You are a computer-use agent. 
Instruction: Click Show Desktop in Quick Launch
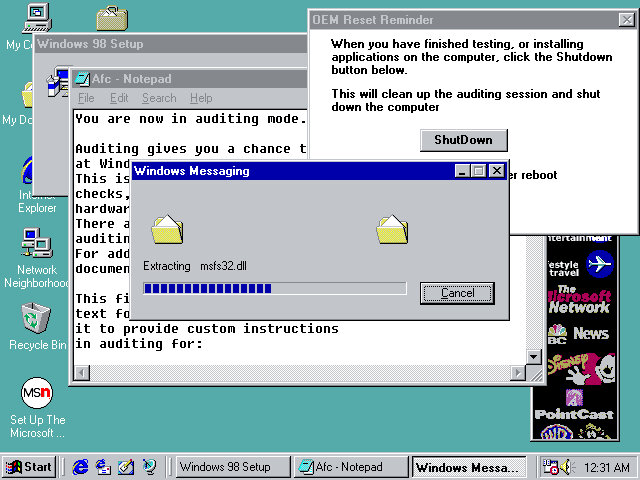coord(126,467)
